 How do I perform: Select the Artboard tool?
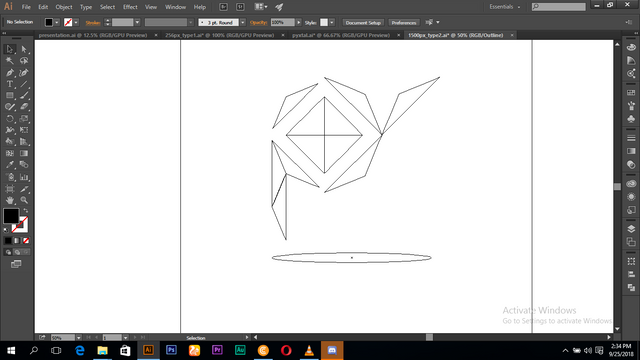(x=10, y=189)
